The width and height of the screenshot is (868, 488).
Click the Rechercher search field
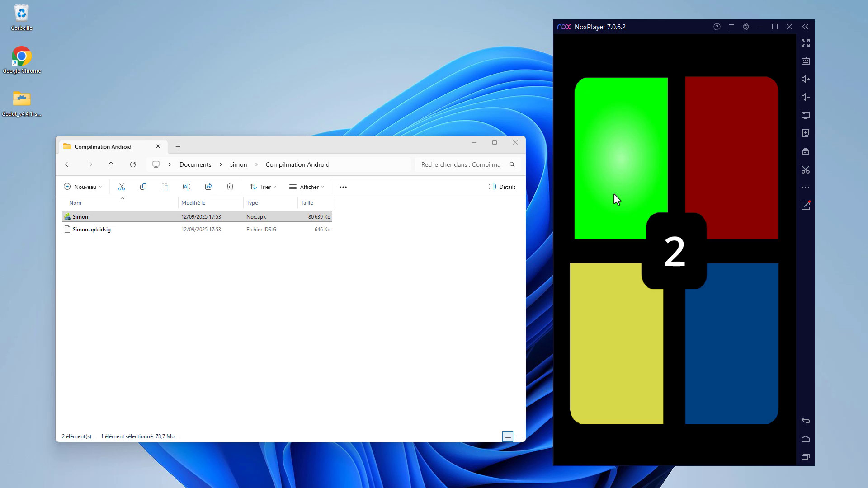(460, 164)
